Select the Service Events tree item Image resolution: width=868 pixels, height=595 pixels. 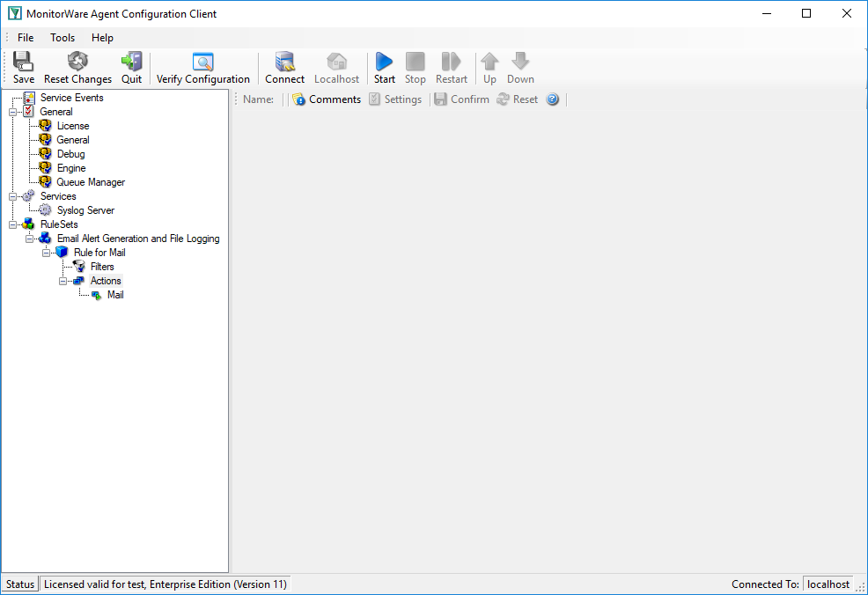(72, 98)
